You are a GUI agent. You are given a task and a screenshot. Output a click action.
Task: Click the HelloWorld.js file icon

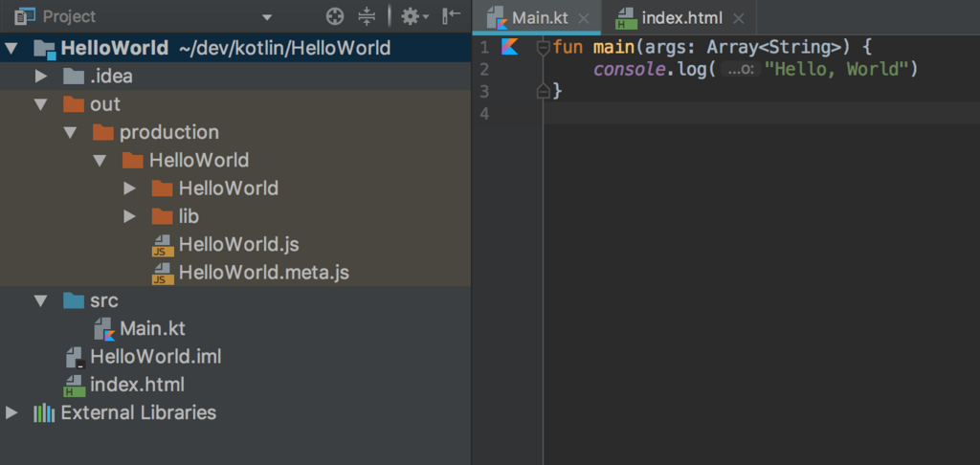pos(163,246)
